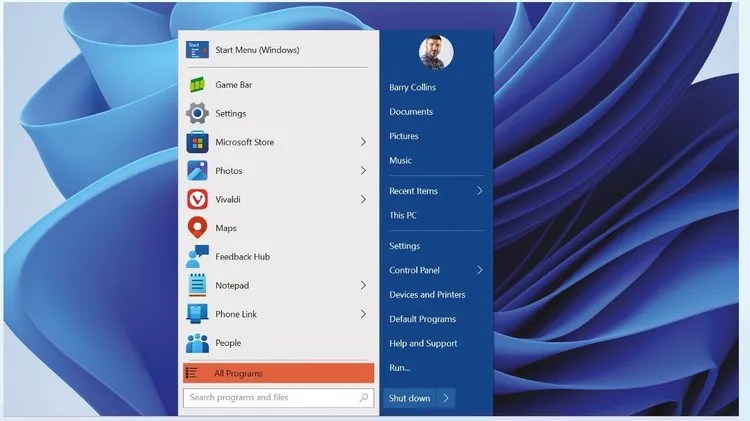Expand Microsoft Store submenu arrow
This screenshot has width=750, height=421.
point(363,142)
